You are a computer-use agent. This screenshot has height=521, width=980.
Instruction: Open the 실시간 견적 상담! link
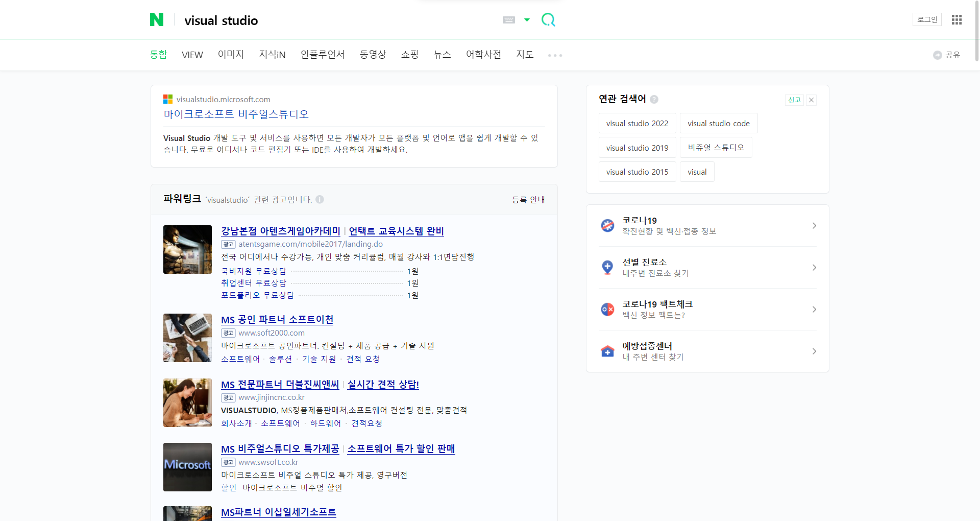coord(383,385)
